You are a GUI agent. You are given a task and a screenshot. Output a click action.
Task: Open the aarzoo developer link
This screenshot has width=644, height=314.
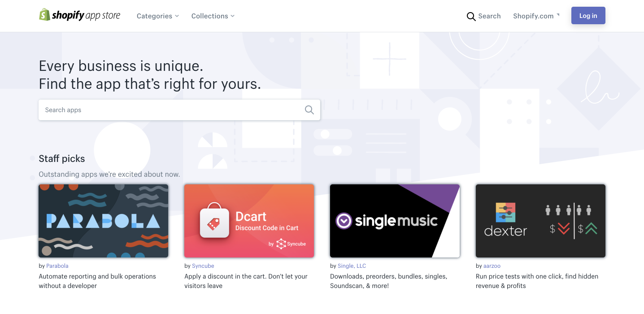point(492,266)
